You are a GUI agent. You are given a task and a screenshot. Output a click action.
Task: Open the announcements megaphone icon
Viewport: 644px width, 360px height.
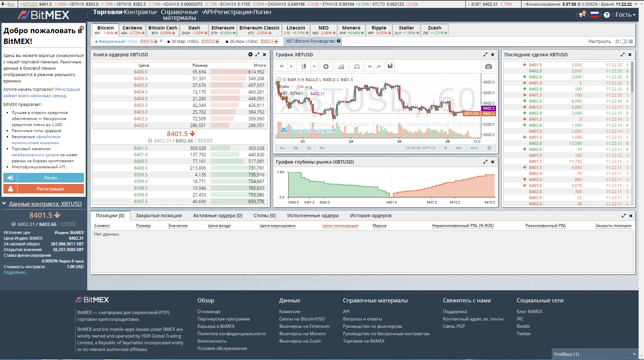582,15
